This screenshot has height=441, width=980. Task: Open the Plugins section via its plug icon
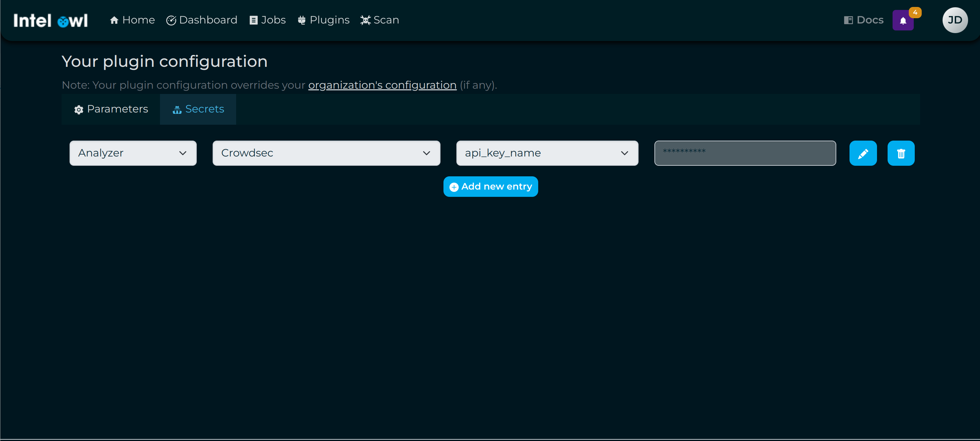pyautogui.click(x=302, y=20)
